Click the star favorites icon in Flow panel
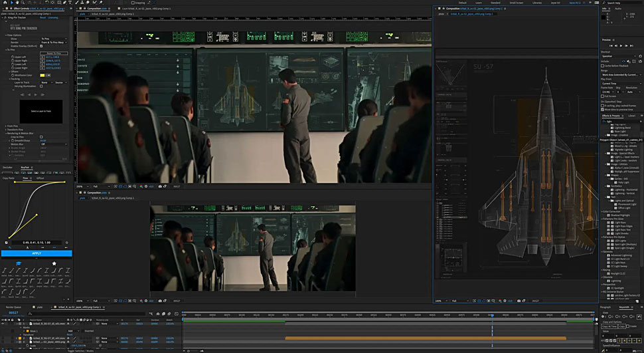 pyautogui.click(x=54, y=263)
